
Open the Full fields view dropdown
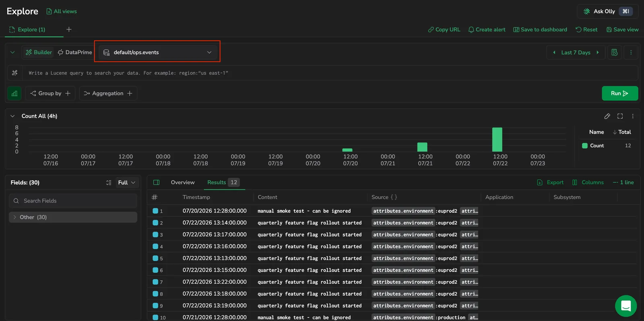tap(127, 182)
